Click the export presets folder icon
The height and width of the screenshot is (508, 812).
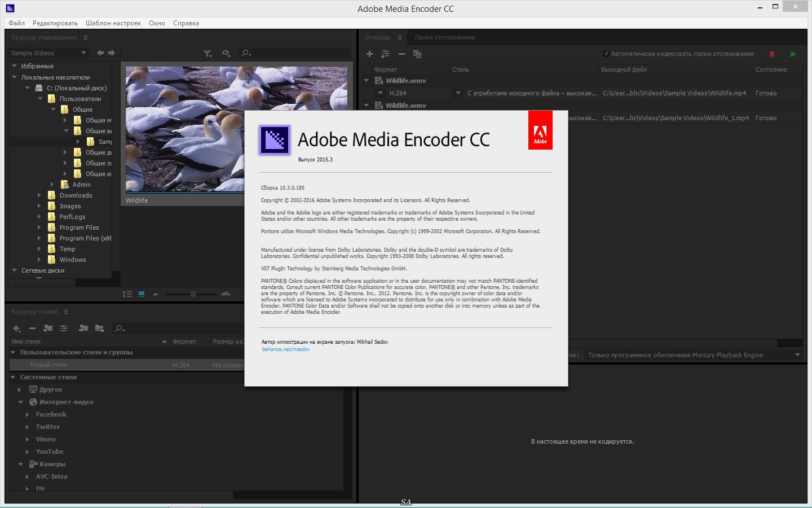[x=100, y=329]
